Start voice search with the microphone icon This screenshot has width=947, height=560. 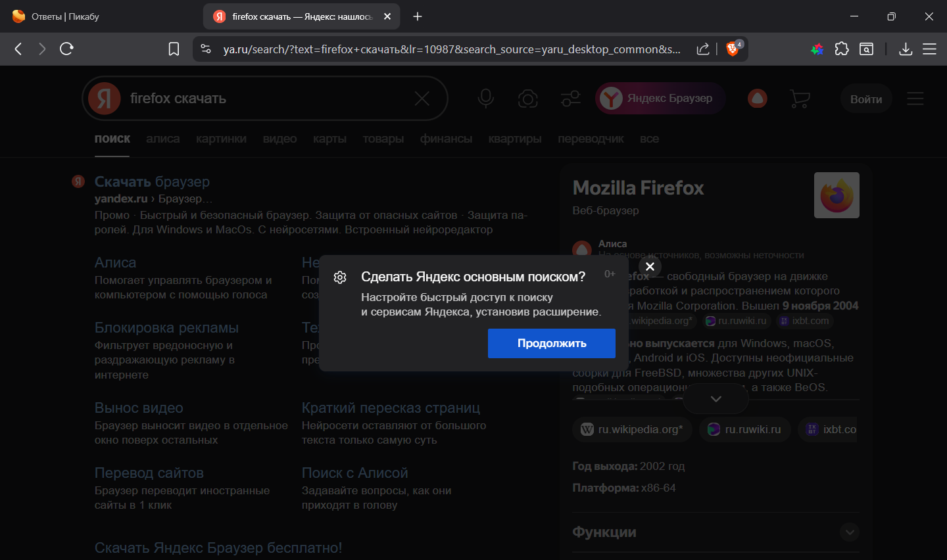486,99
